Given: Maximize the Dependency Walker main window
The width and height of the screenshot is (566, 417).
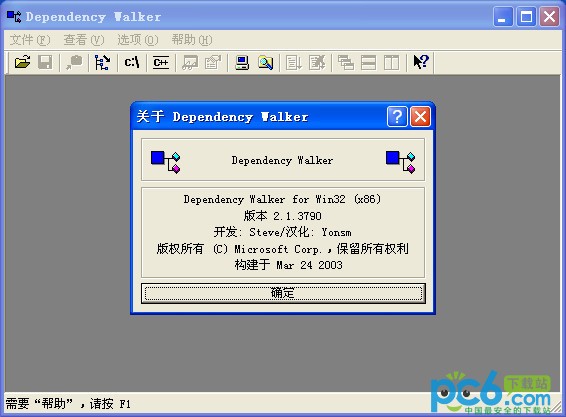Looking at the screenshot, I should (526, 17).
